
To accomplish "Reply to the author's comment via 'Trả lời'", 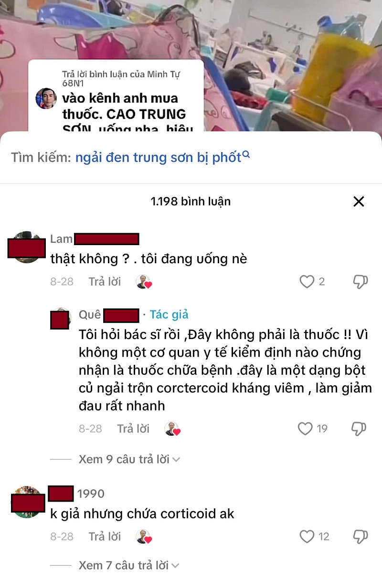I will pyautogui.click(x=133, y=428).
